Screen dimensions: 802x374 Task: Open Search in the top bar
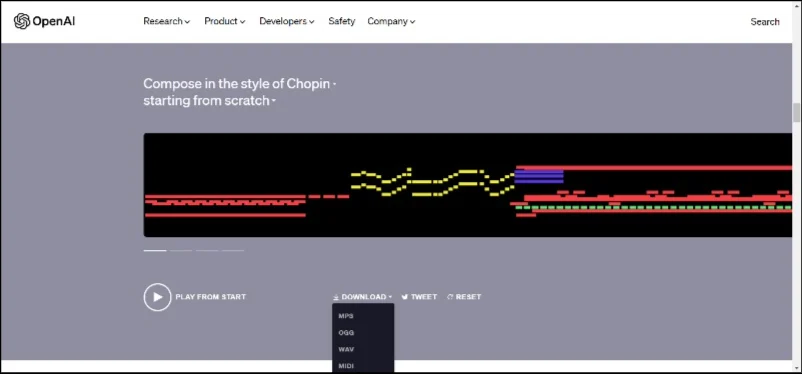coord(765,21)
